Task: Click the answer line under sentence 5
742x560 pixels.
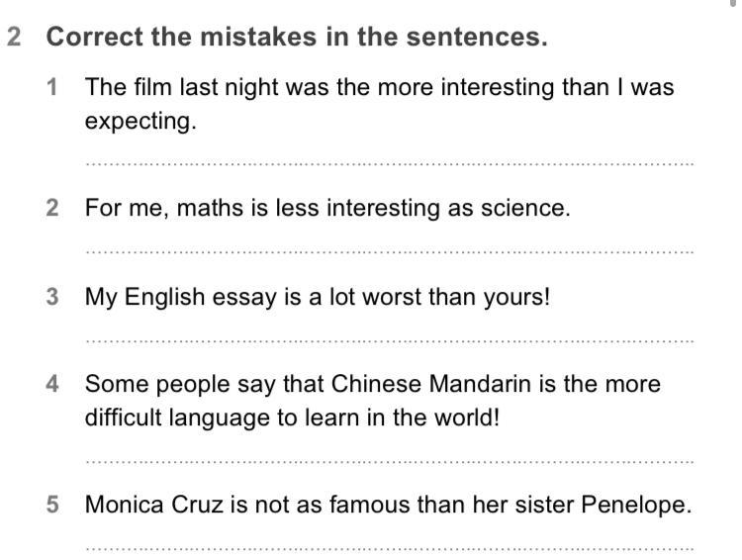Action: pyautogui.click(x=390, y=549)
